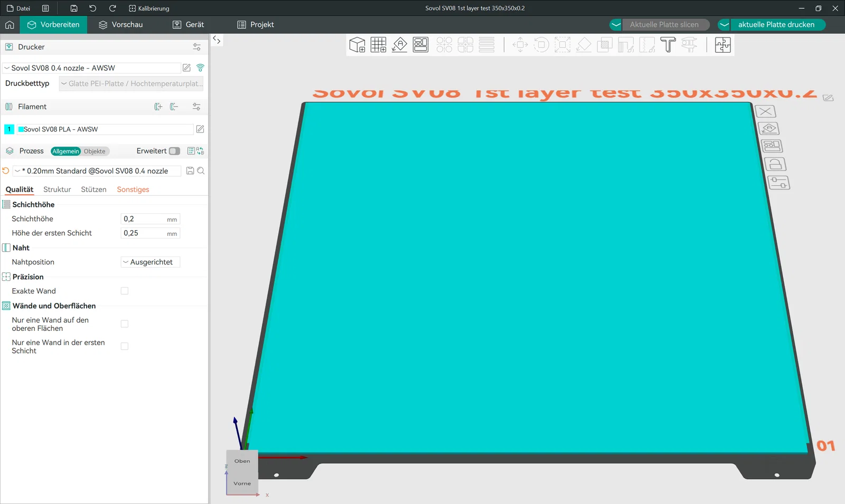Viewport: 845px width, 504px height.
Task: Open the Druckbetttyp dropdown
Action: coord(131,83)
